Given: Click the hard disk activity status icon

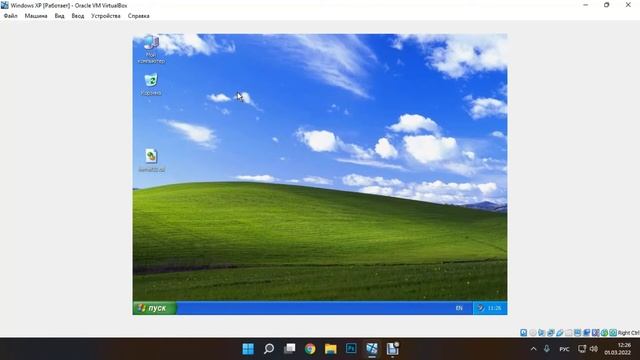Looking at the screenshot, I should click(523, 333).
